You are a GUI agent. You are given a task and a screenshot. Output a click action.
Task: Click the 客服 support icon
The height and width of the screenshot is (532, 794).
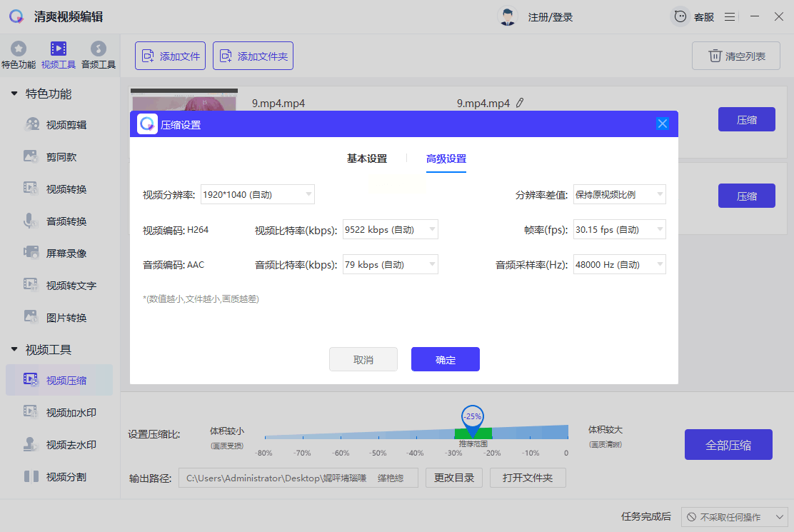pyautogui.click(x=681, y=16)
